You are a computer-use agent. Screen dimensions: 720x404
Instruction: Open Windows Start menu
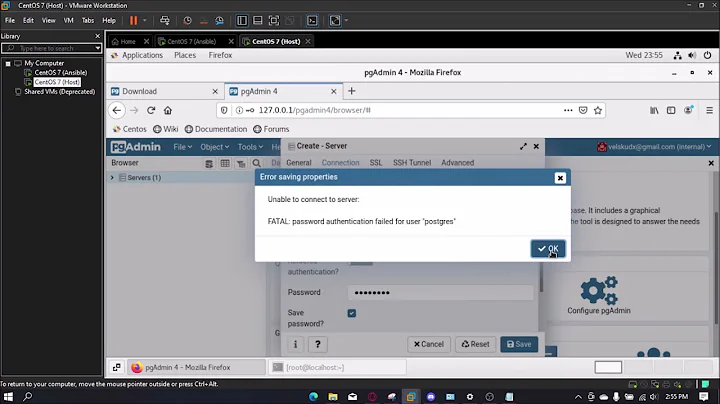point(8,396)
